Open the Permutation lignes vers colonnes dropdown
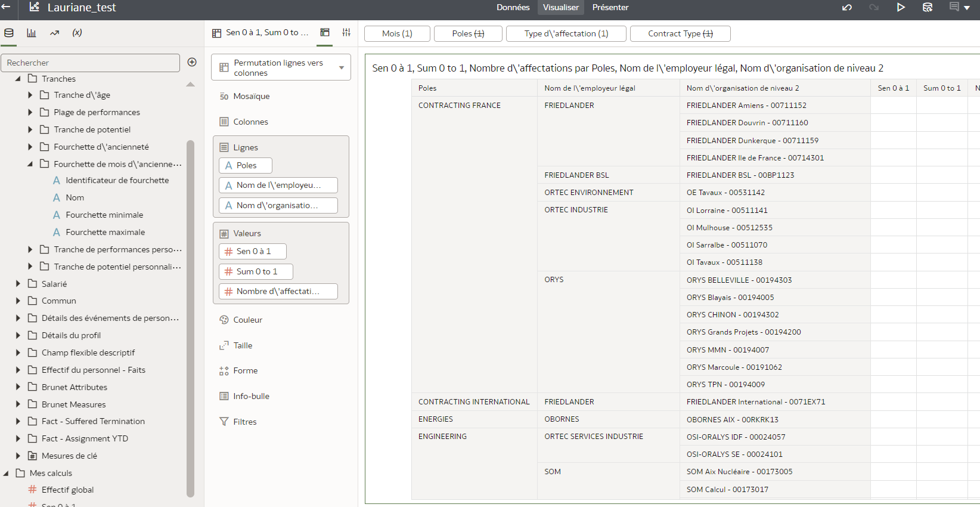 click(281, 67)
